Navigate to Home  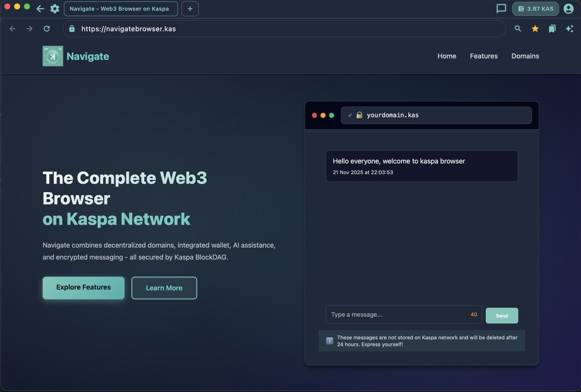[x=446, y=56]
